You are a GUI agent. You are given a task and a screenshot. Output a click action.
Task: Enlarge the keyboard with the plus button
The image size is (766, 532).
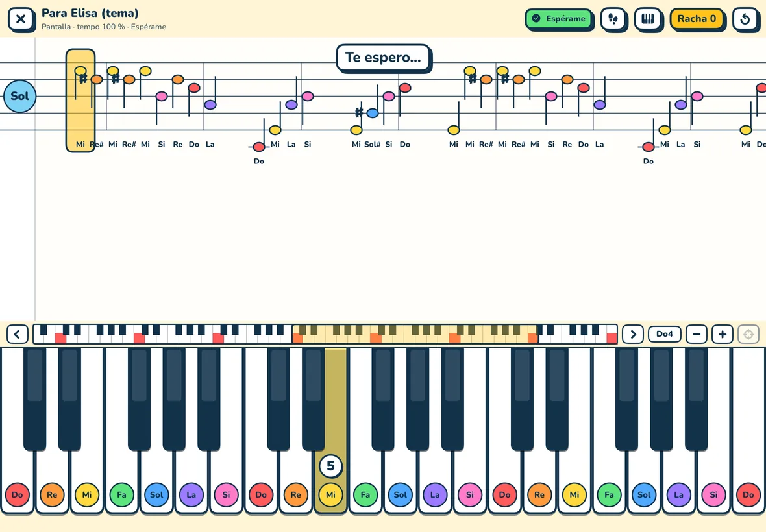[723, 334]
